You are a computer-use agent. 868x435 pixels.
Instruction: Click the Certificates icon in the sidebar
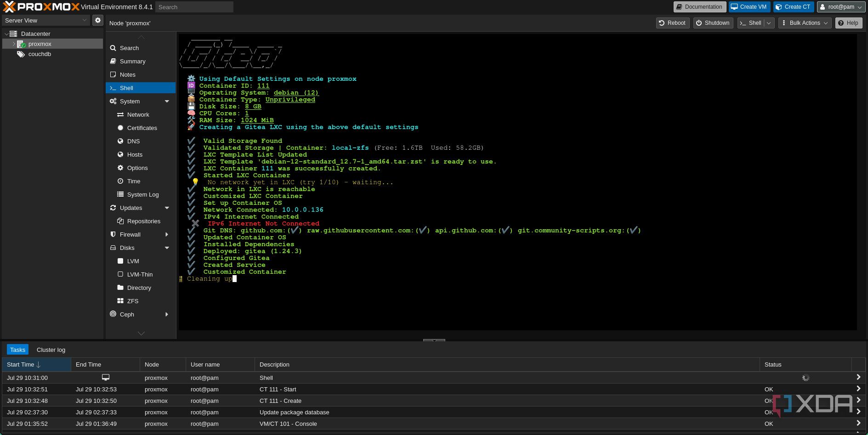tap(120, 128)
